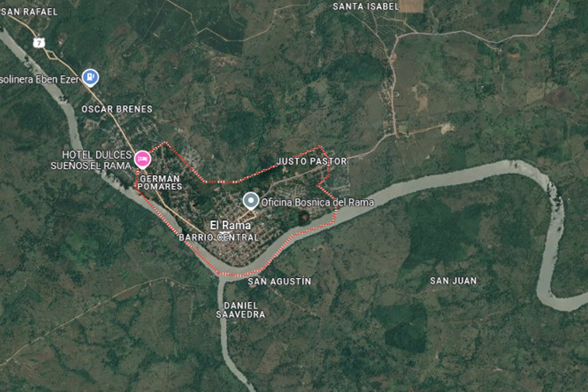Click the Gasolinera Eben Ezer text label

tap(40, 79)
